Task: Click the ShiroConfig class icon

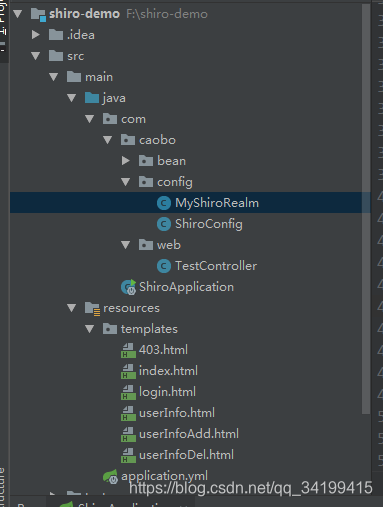Action: click(164, 224)
